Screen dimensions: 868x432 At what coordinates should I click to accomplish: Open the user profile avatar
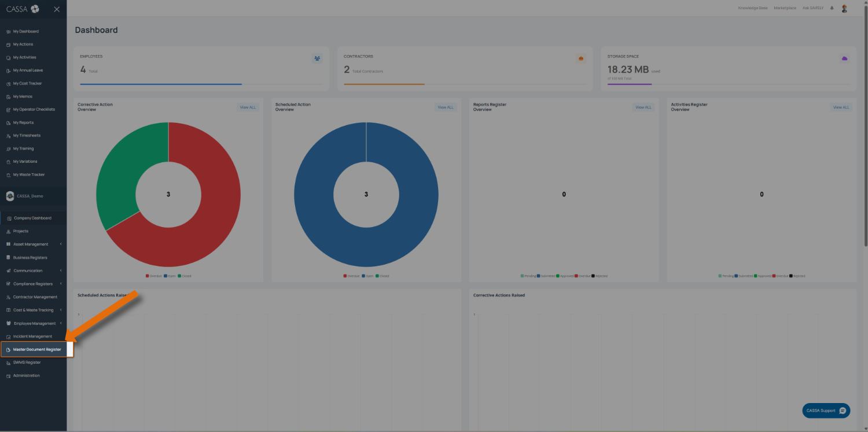844,8
